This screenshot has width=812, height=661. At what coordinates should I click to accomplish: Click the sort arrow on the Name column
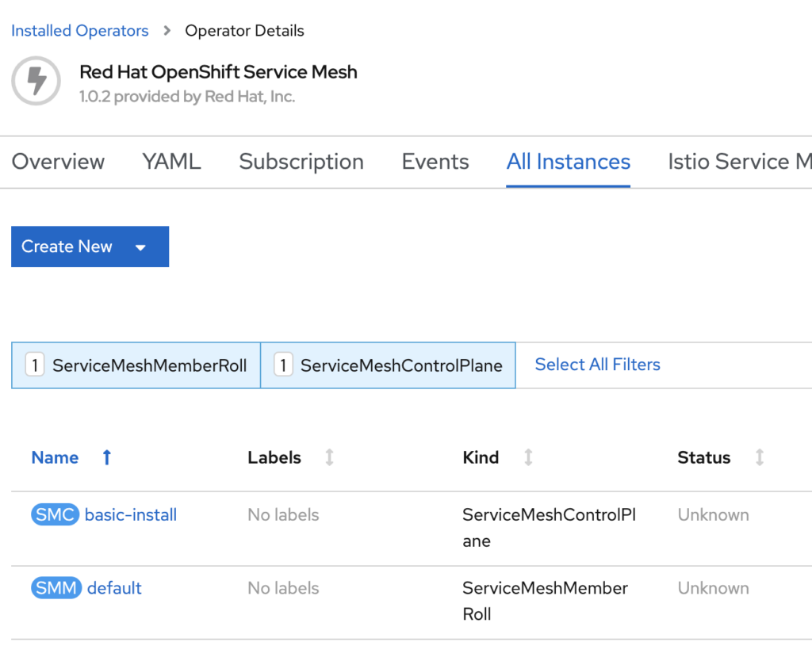tap(106, 457)
